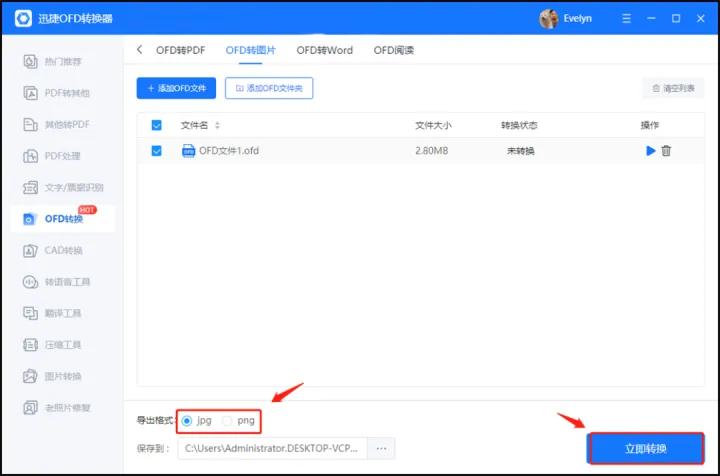The width and height of the screenshot is (720, 476).
Task: Click the OFD文件1.ofd file name
Action: pos(229,151)
